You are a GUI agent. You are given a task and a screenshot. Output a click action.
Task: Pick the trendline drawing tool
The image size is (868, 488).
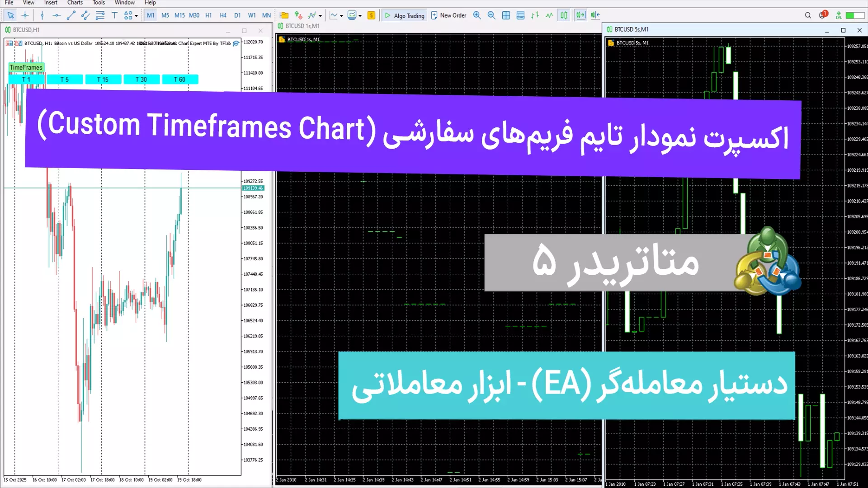[71, 15]
